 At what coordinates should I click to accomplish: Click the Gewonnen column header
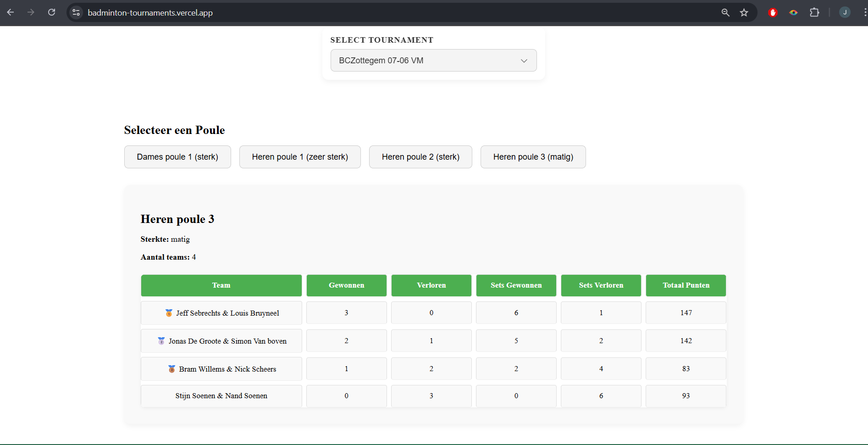coord(346,285)
